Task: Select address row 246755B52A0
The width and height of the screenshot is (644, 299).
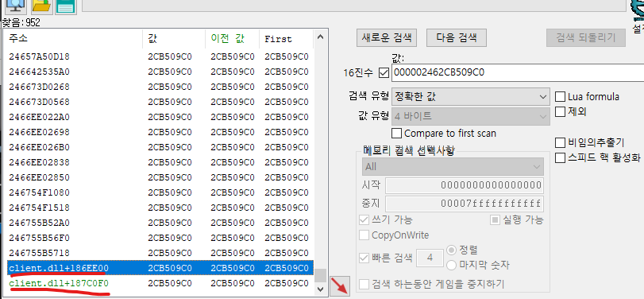Action: 160,223
